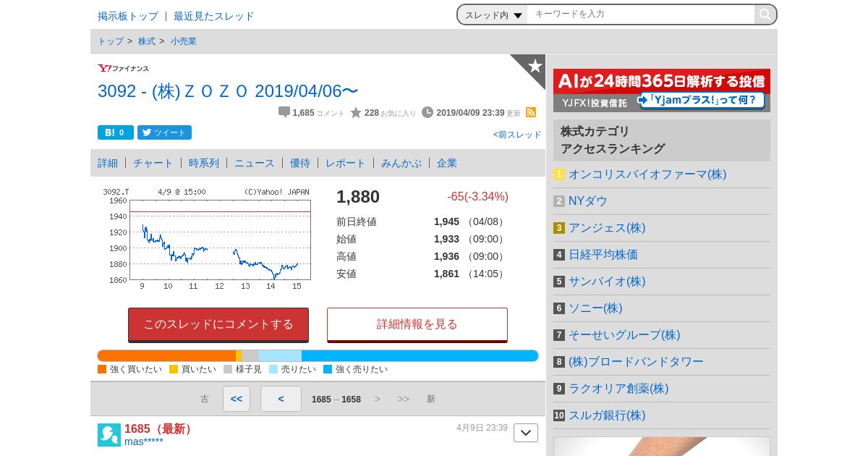
Task: Open オンコリスバイオファーマ(株) ranking link
Action: (647, 174)
